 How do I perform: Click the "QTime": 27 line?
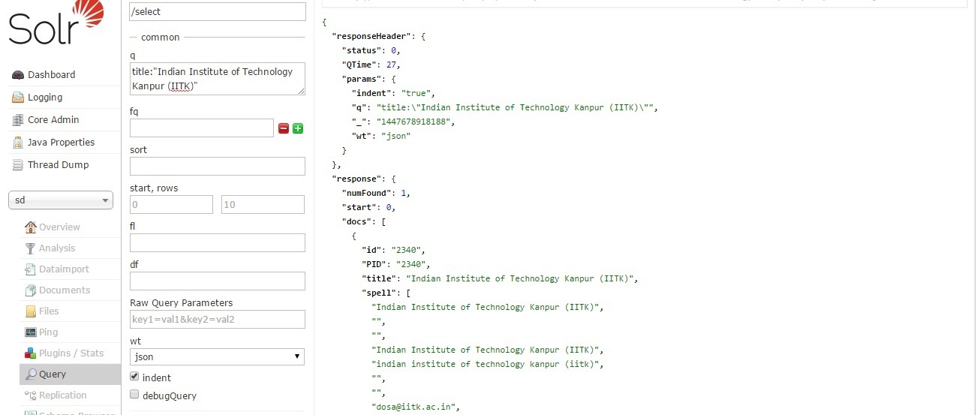[x=371, y=65]
